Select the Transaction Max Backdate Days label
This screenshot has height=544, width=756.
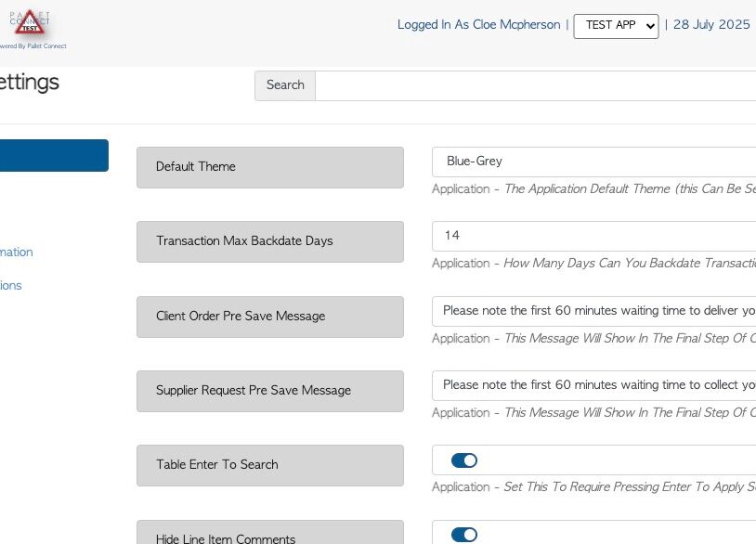tap(269, 241)
